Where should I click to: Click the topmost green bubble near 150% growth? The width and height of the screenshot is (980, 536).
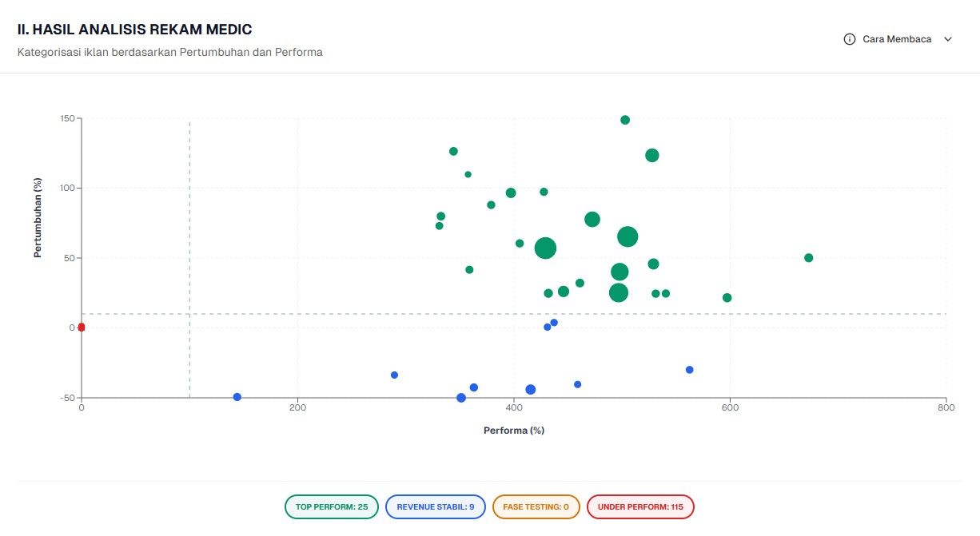pos(626,119)
